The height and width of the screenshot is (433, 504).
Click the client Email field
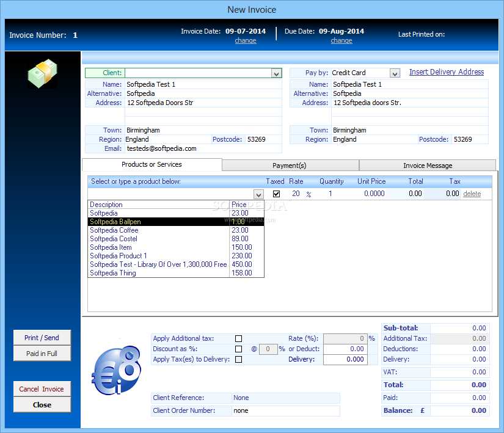(203, 148)
